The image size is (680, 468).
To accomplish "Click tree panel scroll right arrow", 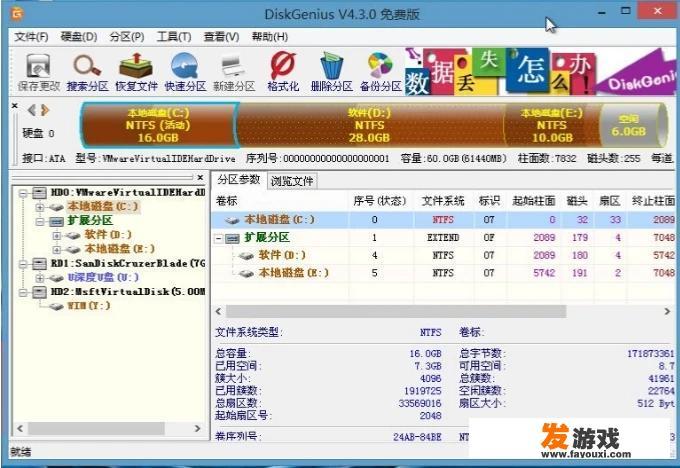I will (197, 429).
